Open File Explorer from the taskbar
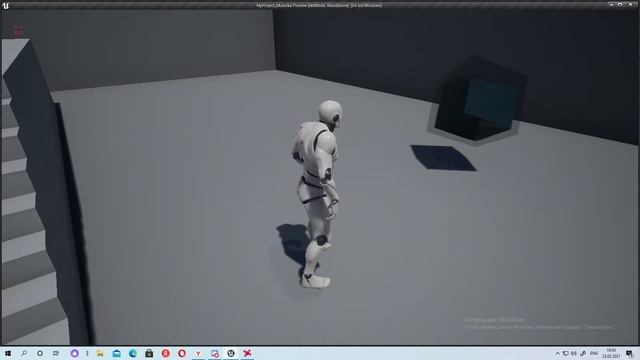The width and height of the screenshot is (640, 360). [100, 353]
